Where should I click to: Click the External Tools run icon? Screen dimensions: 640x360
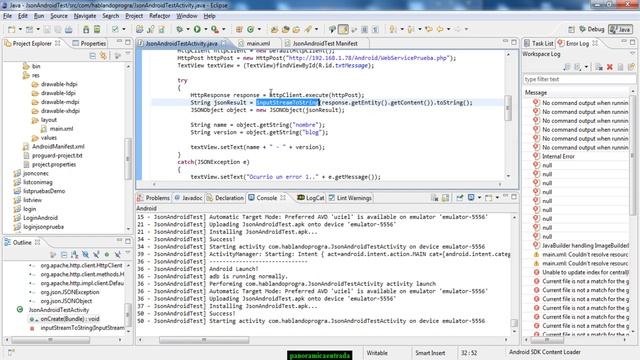215,29
